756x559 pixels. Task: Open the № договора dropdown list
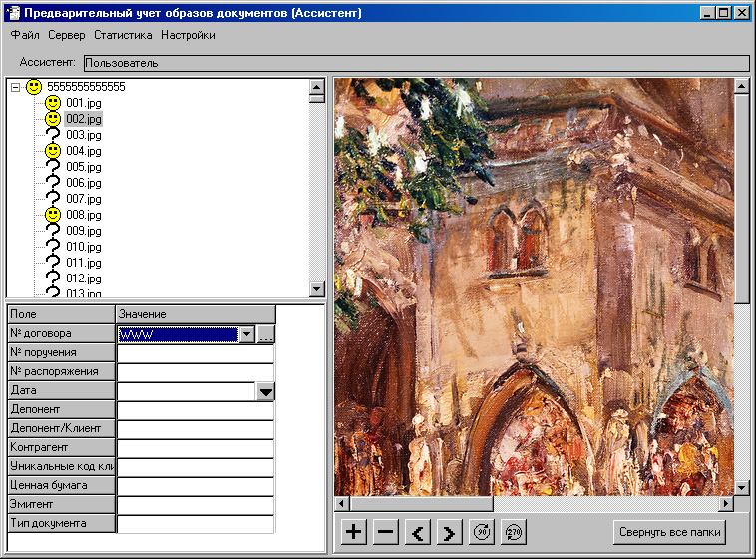[x=247, y=335]
